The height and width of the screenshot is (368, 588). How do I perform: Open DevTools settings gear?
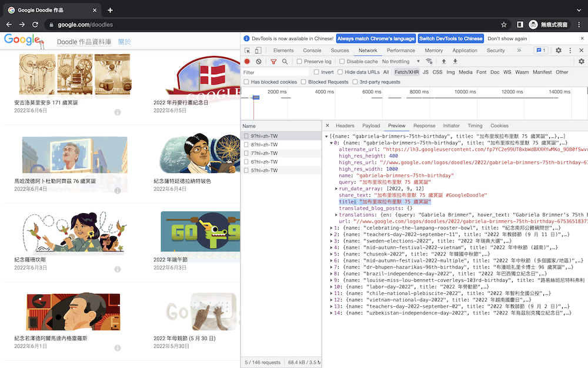point(559,50)
